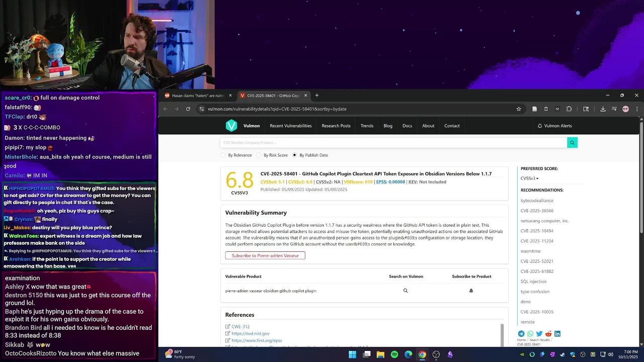The width and height of the screenshot is (644, 362).
Task: Click the CVE search input field
Action: pos(393,143)
